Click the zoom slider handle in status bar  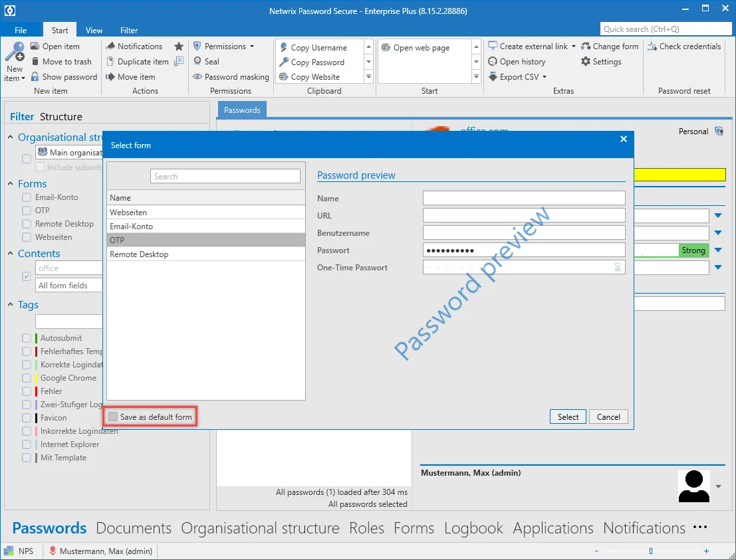651,551
